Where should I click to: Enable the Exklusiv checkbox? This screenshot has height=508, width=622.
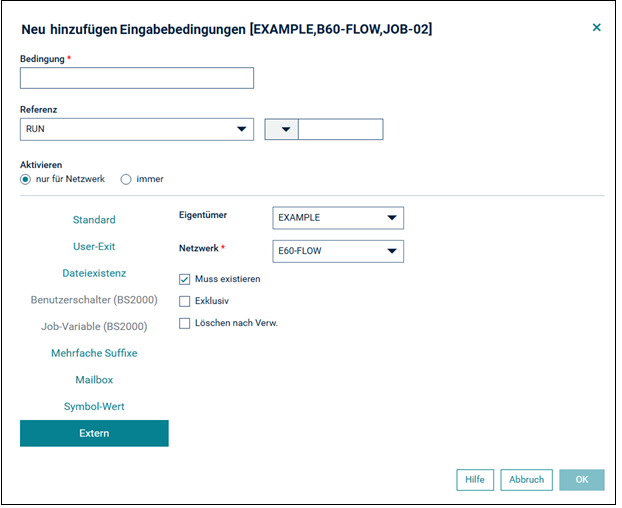click(184, 301)
